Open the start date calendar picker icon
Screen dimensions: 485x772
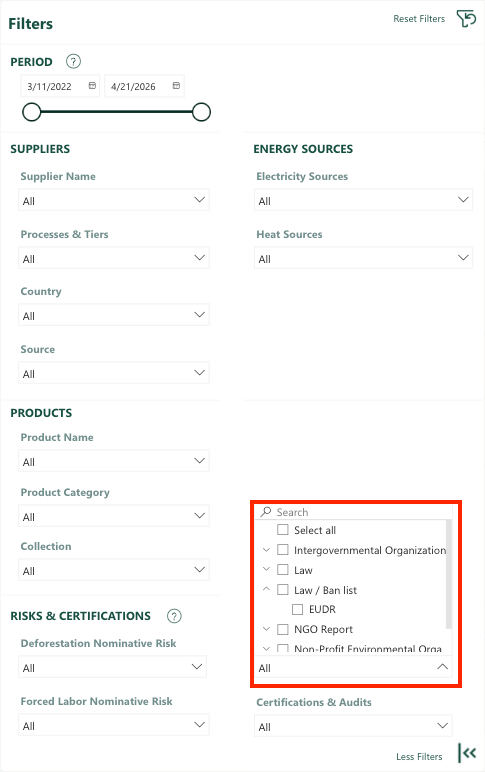click(92, 86)
